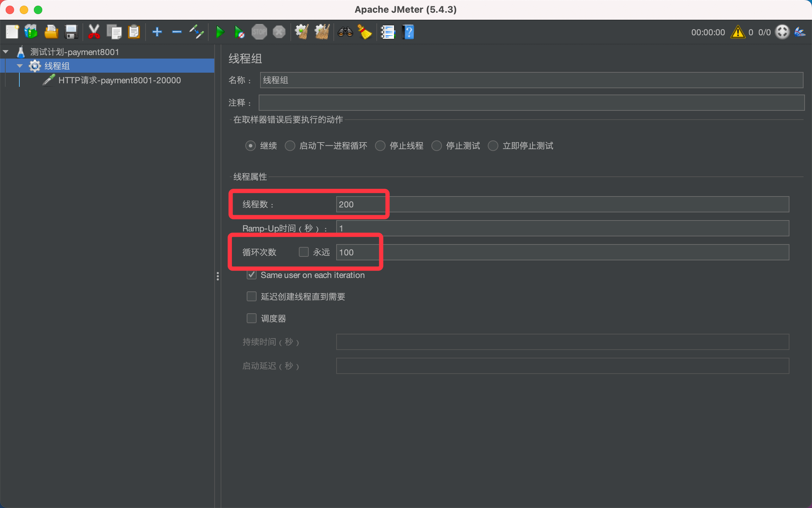Uncheck Same user on each iteration
The height and width of the screenshot is (508, 812).
(251, 275)
